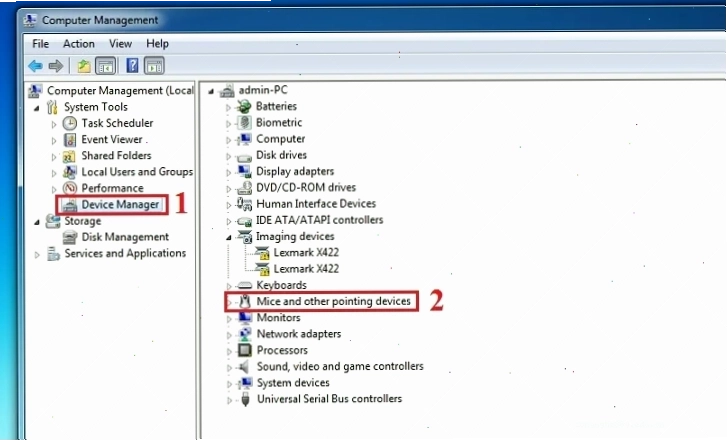The width and height of the screenshot is (727, 441).
Task: Click the Device Manager icon
Action: coord(70,205)
